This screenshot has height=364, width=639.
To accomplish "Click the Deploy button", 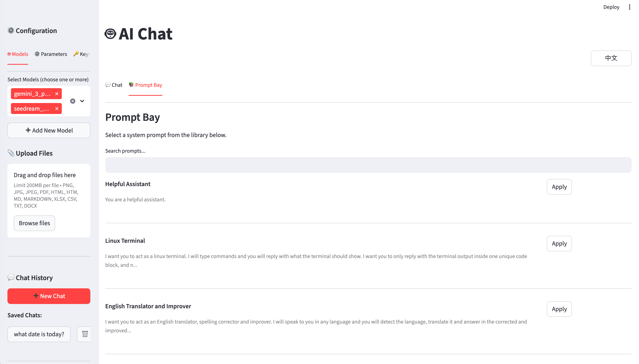I will click(x=611, y=7).
